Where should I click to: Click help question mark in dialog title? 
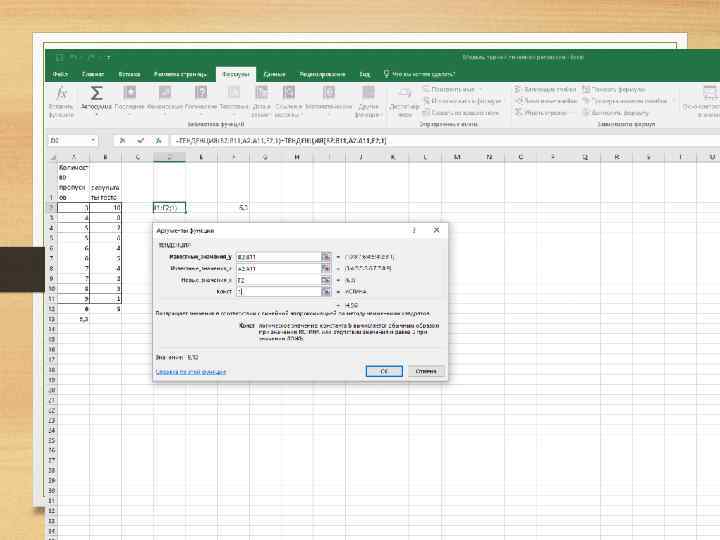pos(414,230)
